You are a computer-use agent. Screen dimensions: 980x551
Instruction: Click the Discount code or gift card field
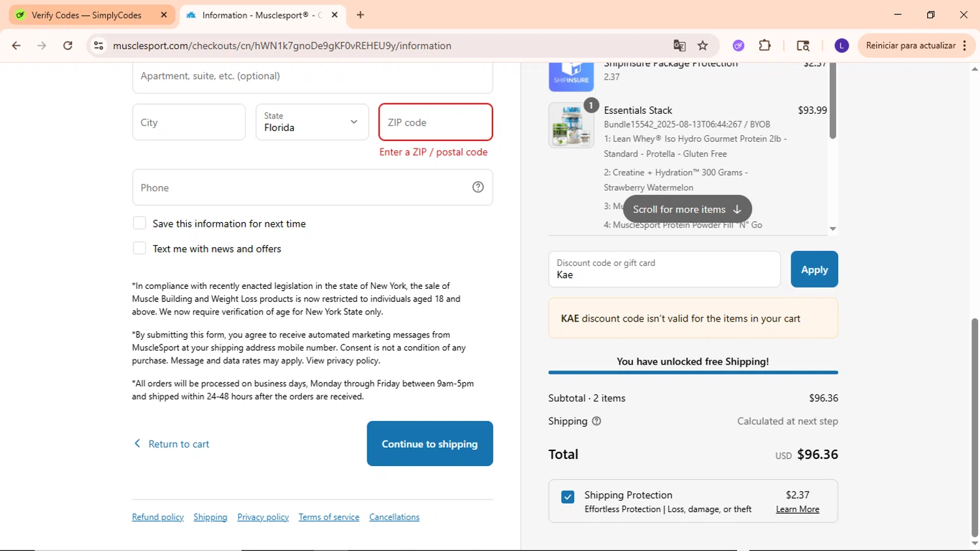(664, 269)
